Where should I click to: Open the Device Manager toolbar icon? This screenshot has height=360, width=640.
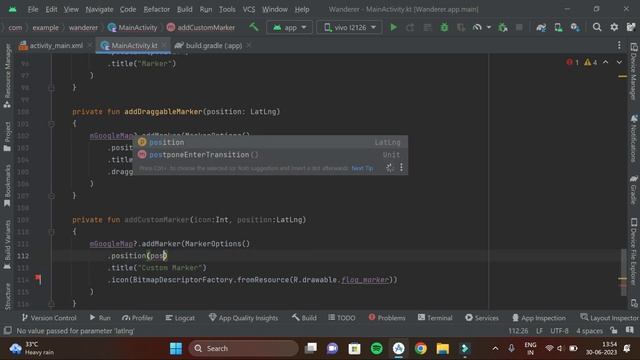(x=558, y=27)
